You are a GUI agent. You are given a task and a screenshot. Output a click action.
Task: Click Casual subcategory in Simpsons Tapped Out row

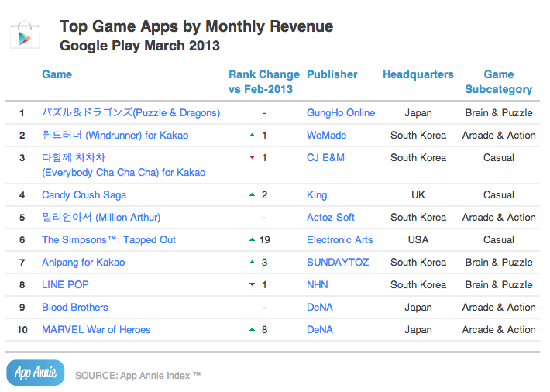point(499,239)
